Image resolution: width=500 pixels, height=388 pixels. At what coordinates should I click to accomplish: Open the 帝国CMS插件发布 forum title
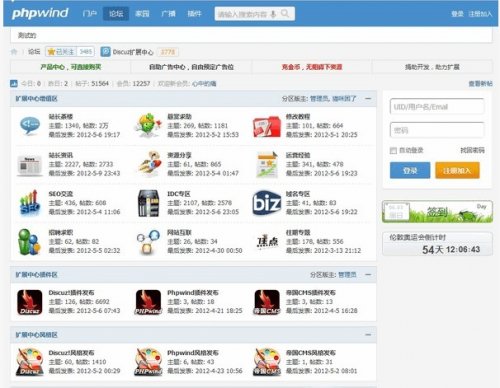pos(311,293)
